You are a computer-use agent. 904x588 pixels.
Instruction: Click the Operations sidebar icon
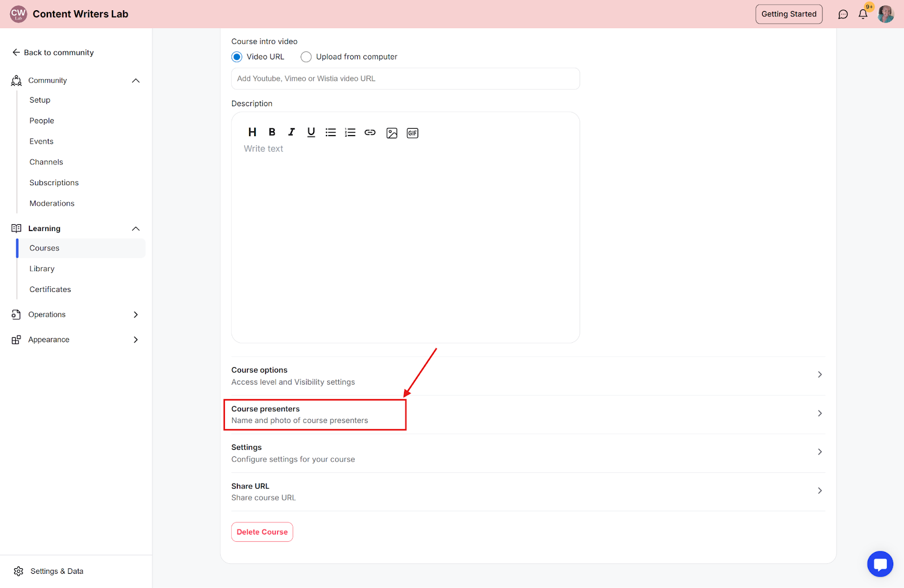[16, 315]
